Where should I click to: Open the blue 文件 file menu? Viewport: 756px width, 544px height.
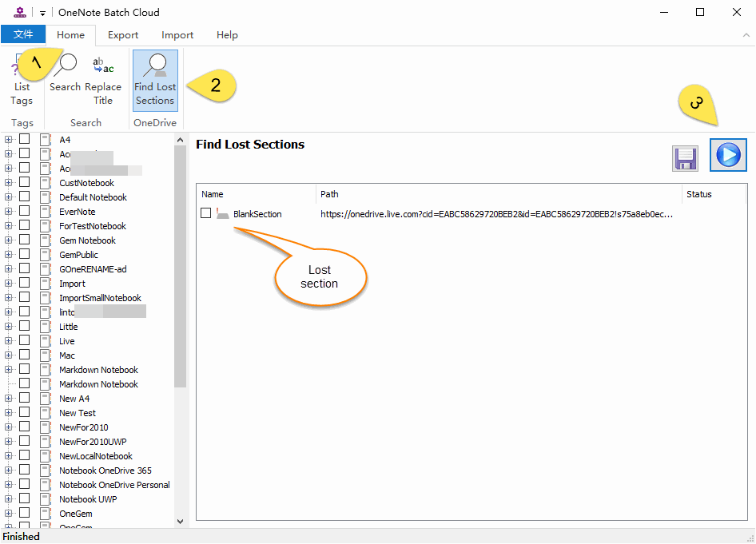click(23, 35)
